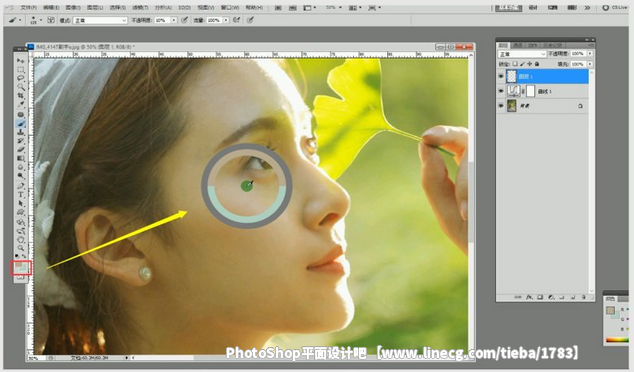
Task: Select the Eraser tool
Action: (x=20, y=150)
